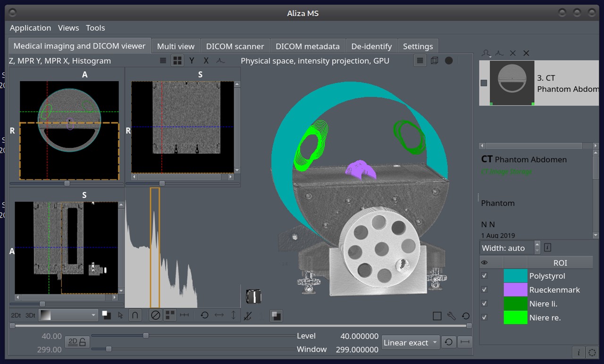Click the no-entry circle-slash icon in toolbar

tap(155, 315)
